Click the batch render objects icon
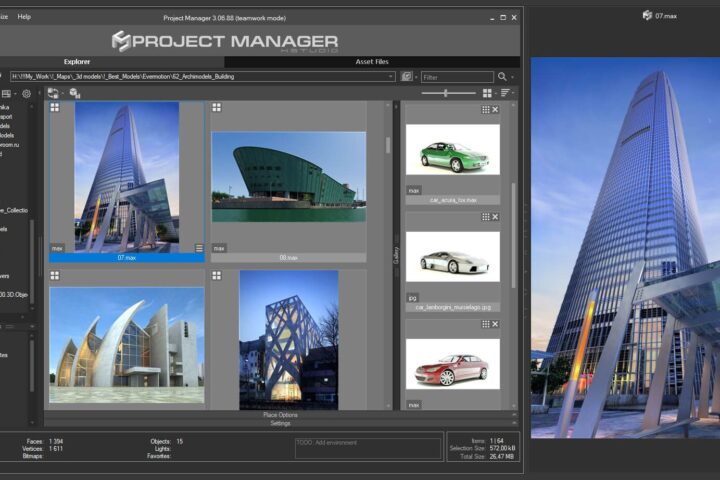The width and height of the screenshot is (720, 480). tap(75, 93)
